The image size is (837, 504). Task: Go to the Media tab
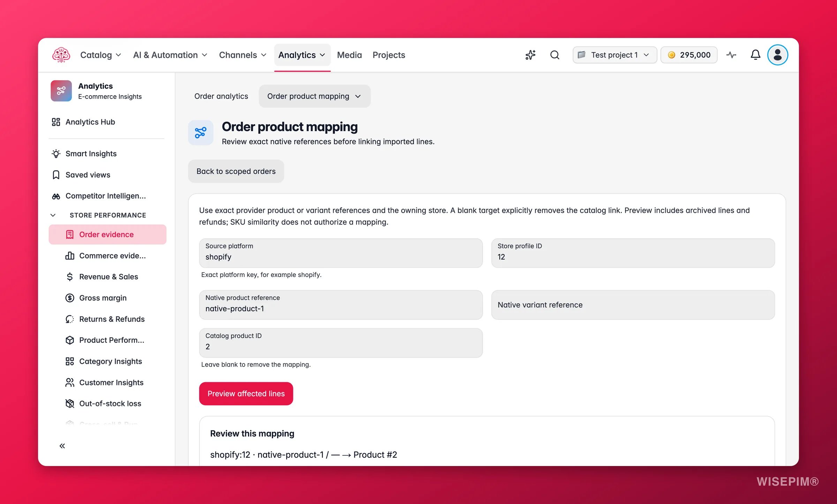pyautogui.click(x=349, y=55)
